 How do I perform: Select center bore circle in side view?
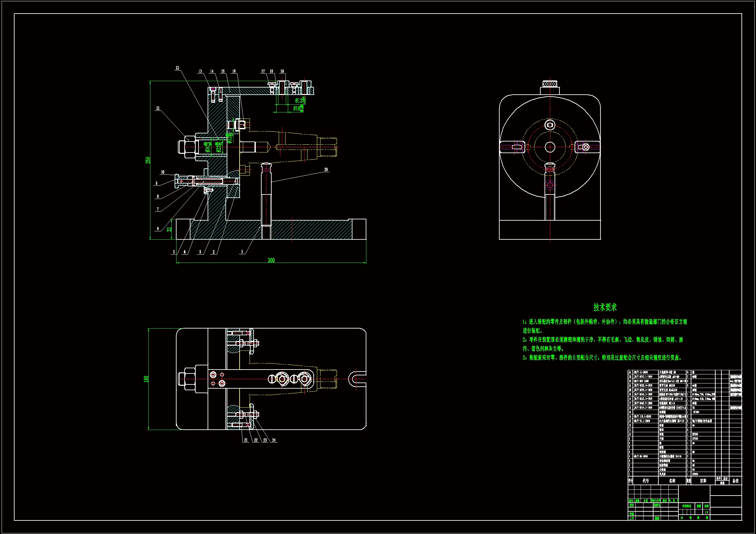click(x=550, y=147)
